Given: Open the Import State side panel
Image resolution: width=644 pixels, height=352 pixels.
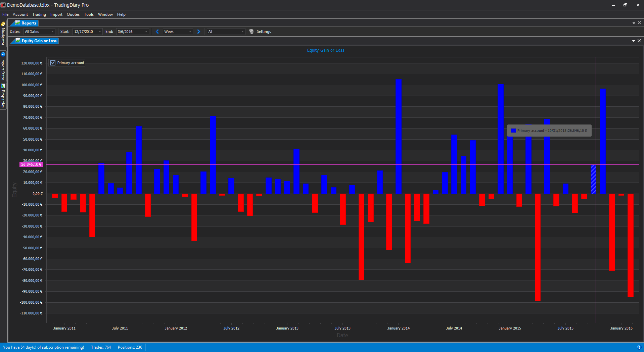Looking at the screenshot, I should (3, 66).
